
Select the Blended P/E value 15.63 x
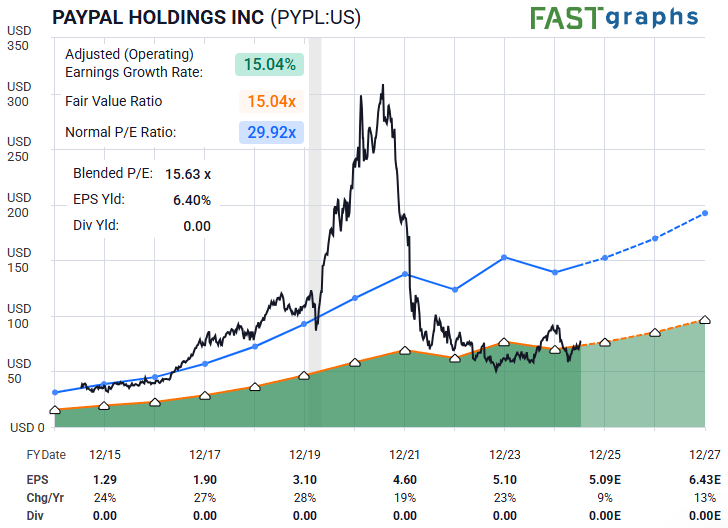(x=188, y=174)
